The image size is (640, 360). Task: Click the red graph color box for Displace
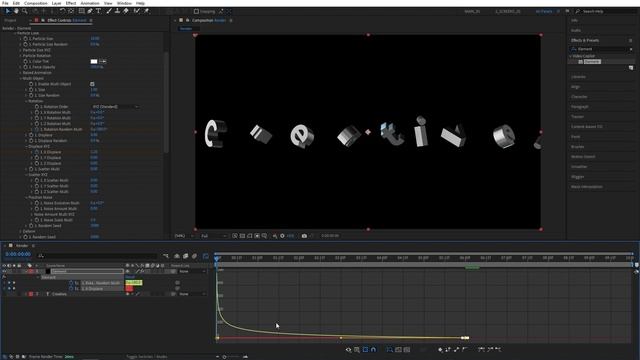(129, 289)
